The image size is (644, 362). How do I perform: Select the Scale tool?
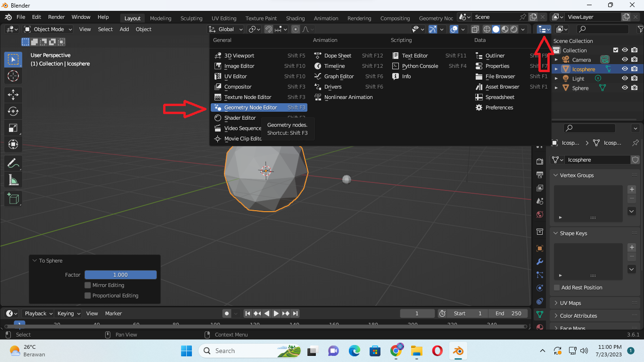coord(13,128)
